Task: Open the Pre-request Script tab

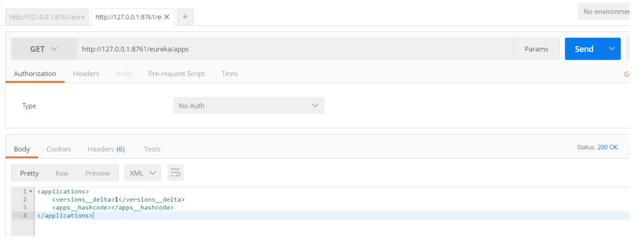Action: (177, 74)
